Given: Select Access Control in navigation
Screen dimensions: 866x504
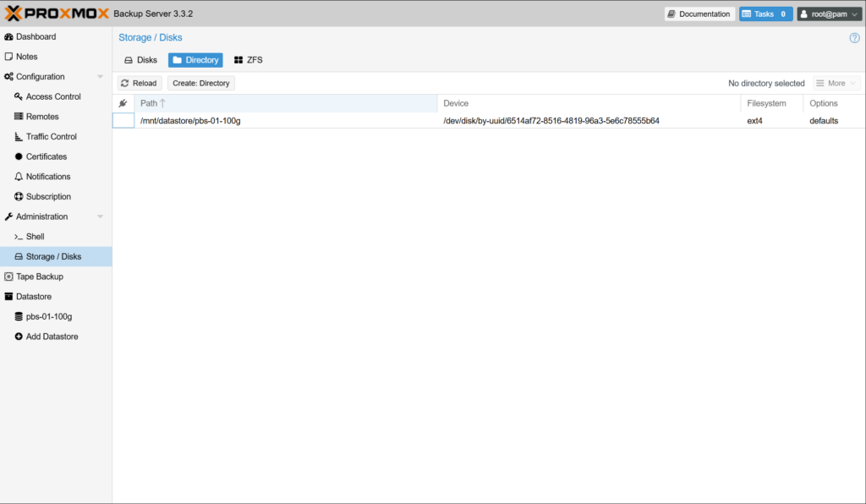Looking at the screenshot, I should [x=52, y=96].
